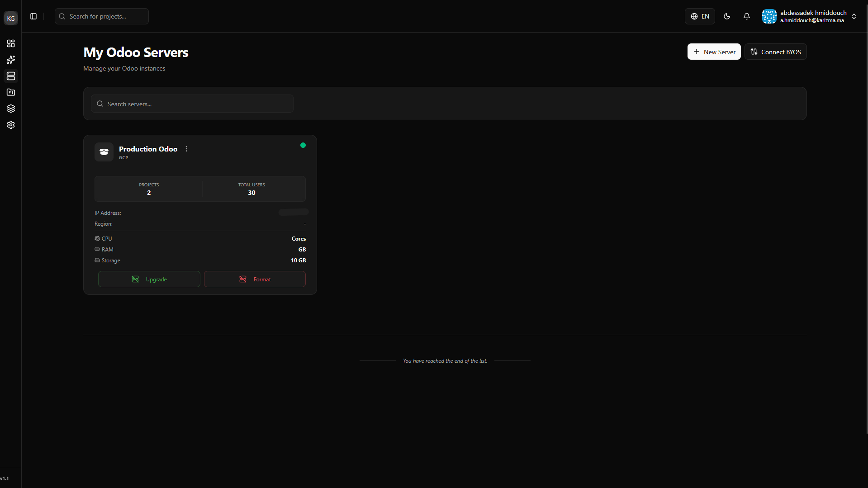Click the Production Odoo server icon
The height and width of the screenshot is (488, 868).
(x=104, y=152)
